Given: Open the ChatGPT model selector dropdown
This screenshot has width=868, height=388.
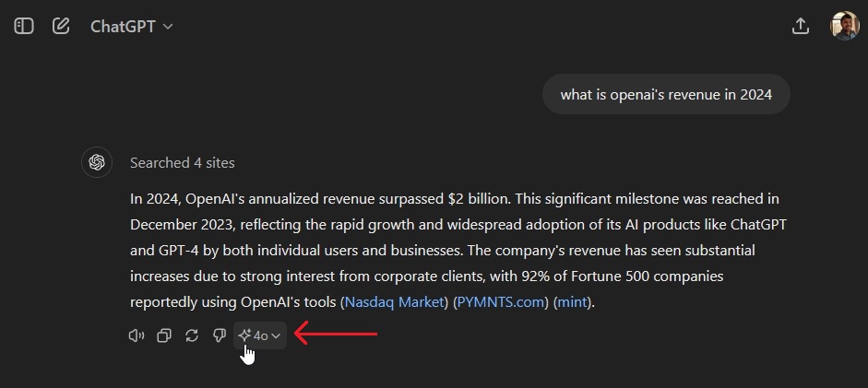Looking at the screenshot, I should (132, 27).
